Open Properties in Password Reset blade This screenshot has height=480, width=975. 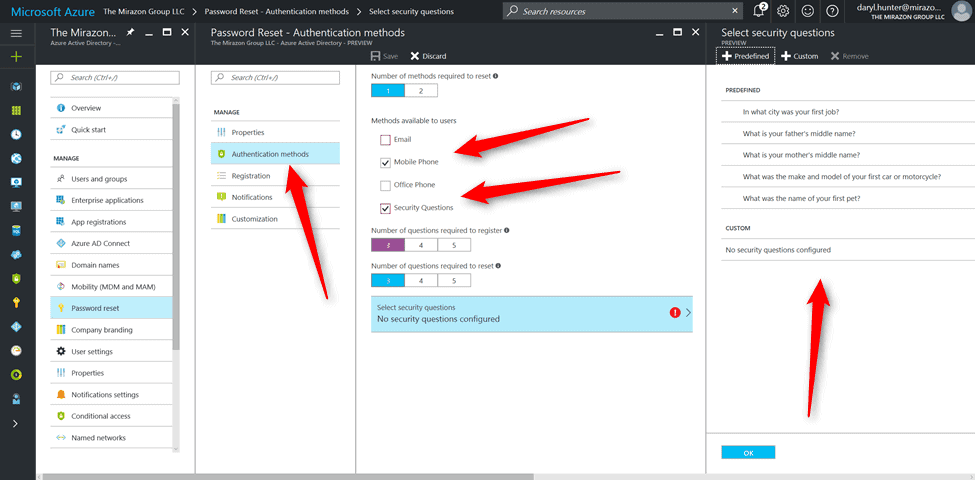275,132
